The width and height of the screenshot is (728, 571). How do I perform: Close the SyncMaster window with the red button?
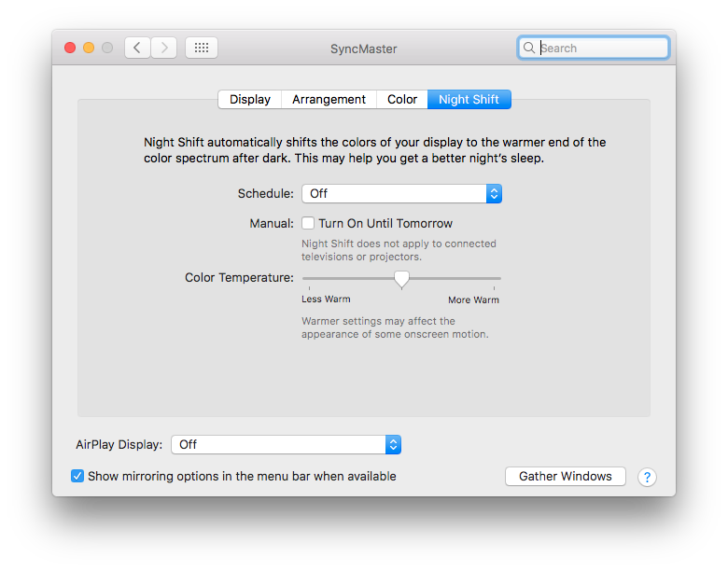coord(70,48)
